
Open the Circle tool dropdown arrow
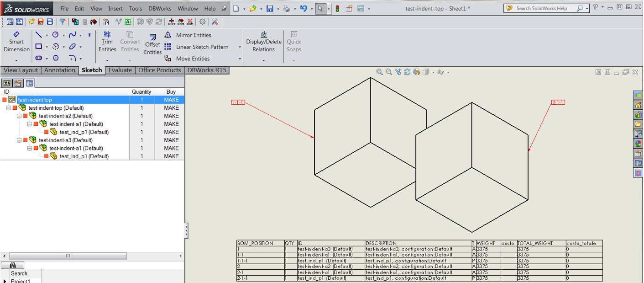63,35
